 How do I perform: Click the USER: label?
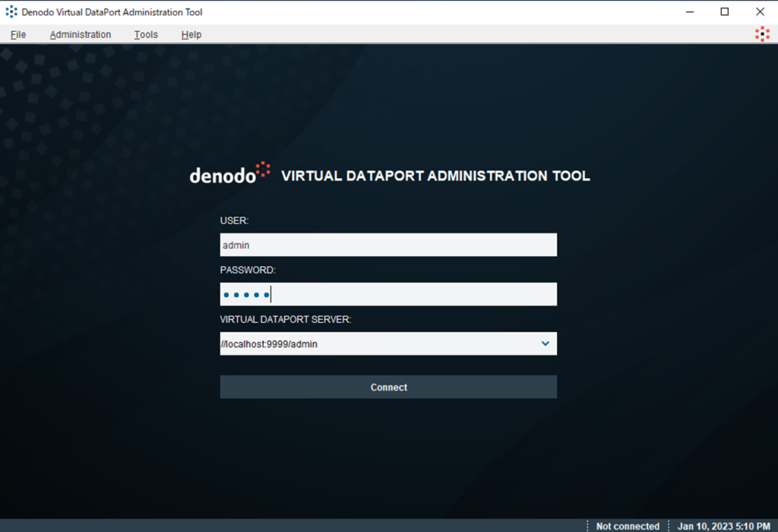point(235,220)
